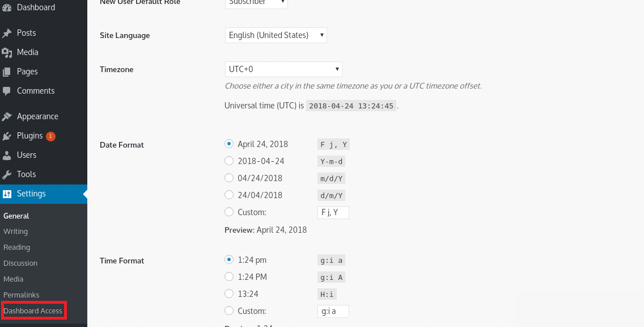Viewport: 644px width, 327px height.
Task: Open Plugins using the plug icon
Action: coord(7,136)
